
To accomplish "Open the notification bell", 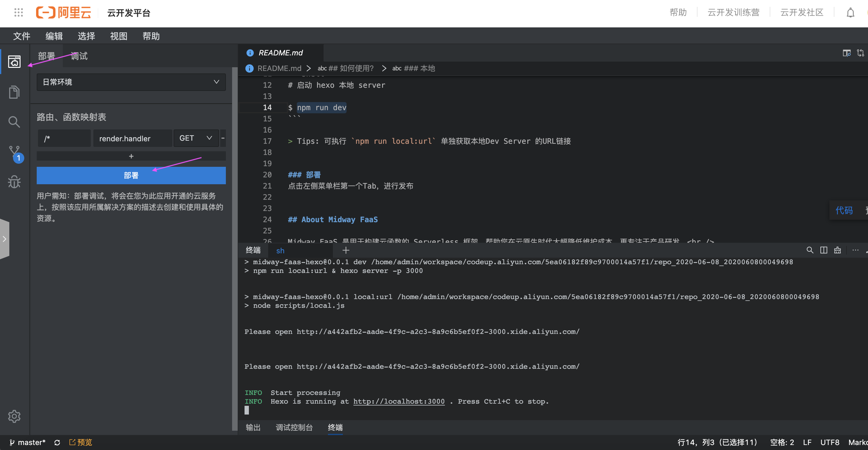I will [x=851, y=13].
